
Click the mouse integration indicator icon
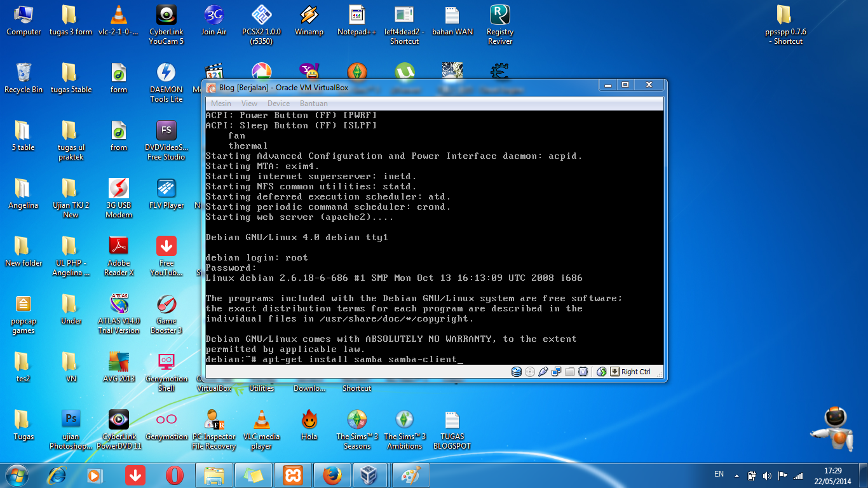click(601, 372)
